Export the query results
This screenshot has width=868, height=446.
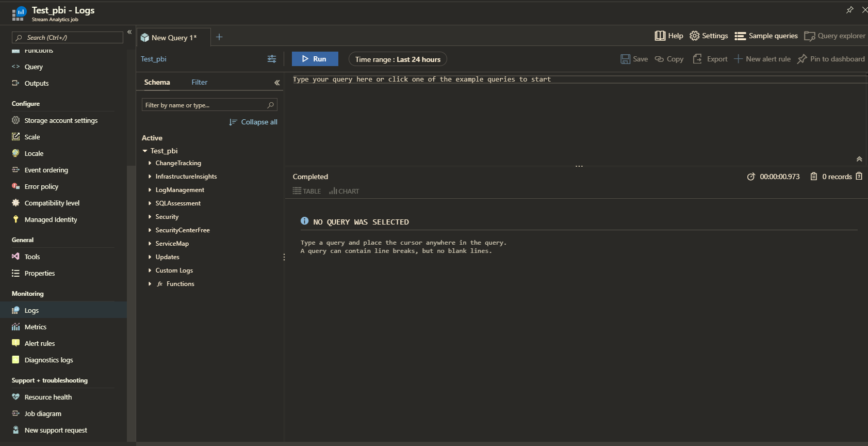point(710,59)
